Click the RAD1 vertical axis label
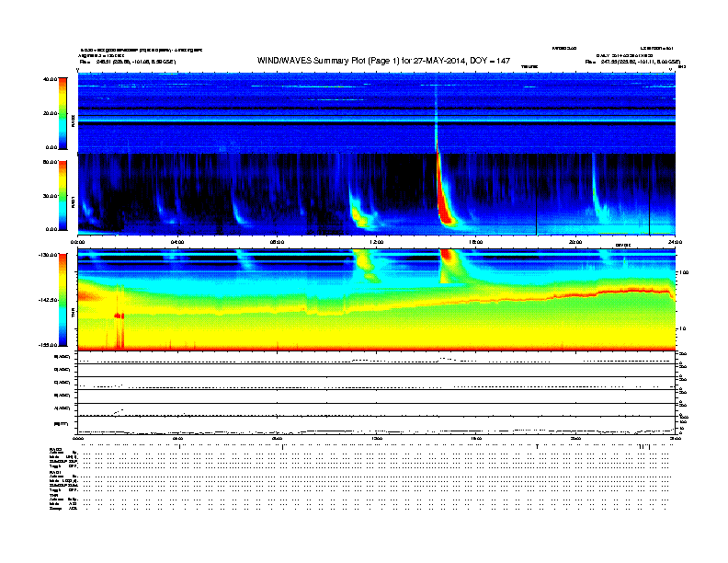The width and height of the screenshot is (728, 563). click(x=73, y=201)
